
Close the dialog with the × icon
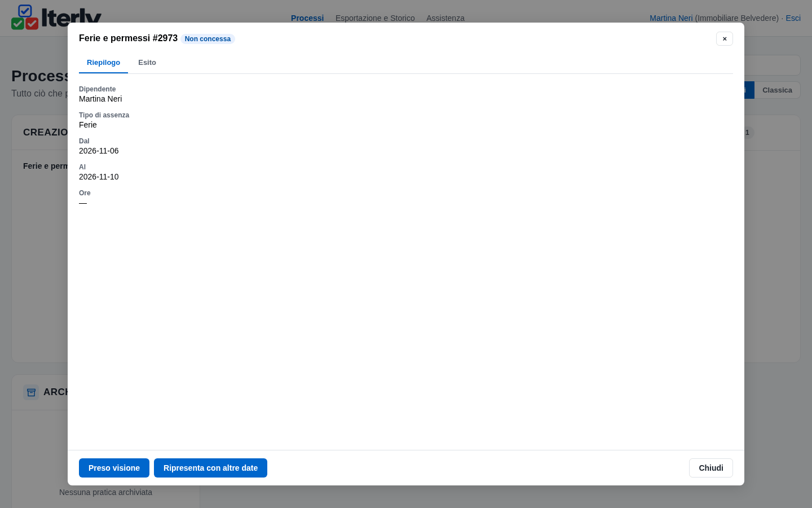725,38
